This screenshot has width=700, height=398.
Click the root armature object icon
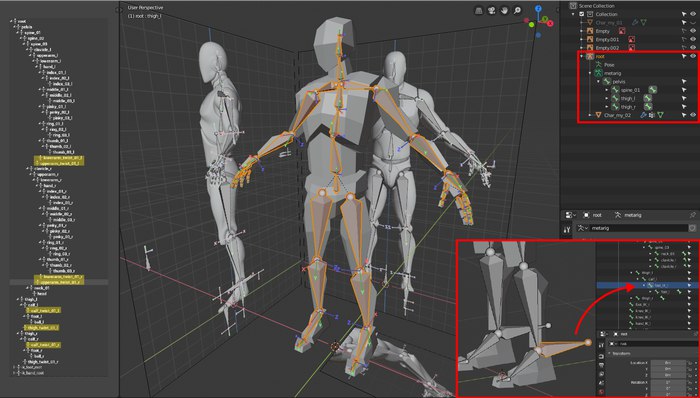pos(590,57)
